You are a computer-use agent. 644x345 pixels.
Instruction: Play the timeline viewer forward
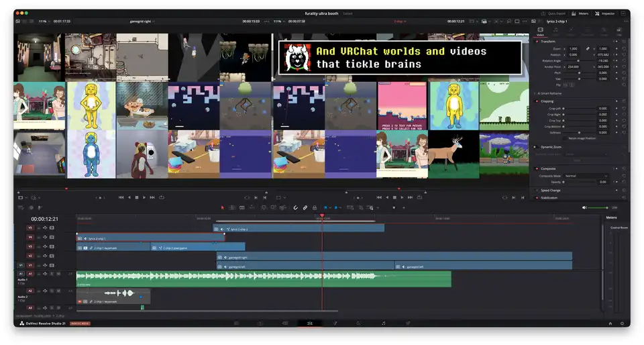coord(402,197)
